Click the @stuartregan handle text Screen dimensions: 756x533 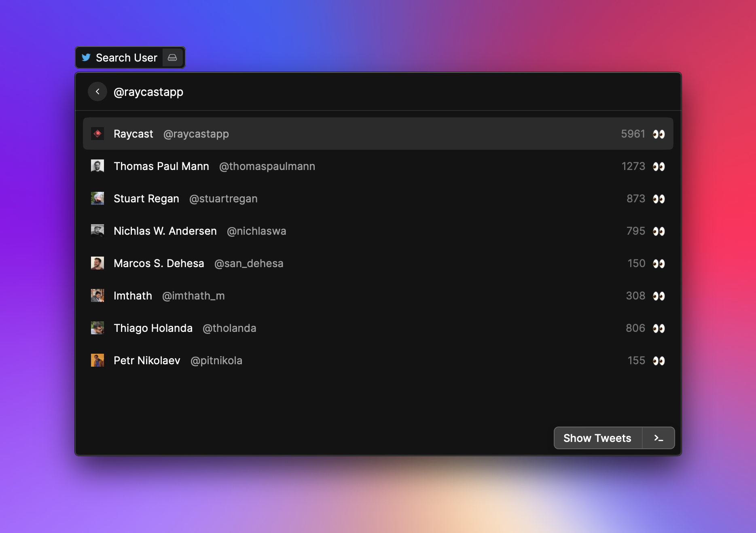223,199
